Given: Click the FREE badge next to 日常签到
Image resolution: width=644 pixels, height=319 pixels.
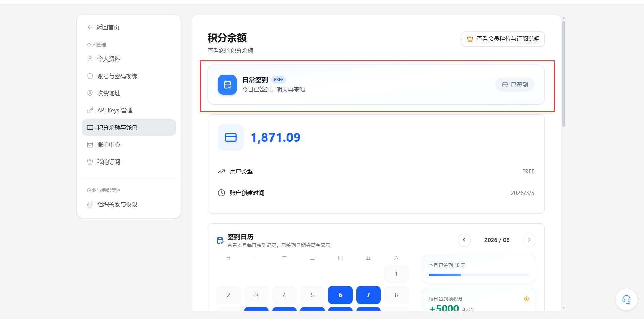Looking at the screenshot, I should 279,80.
